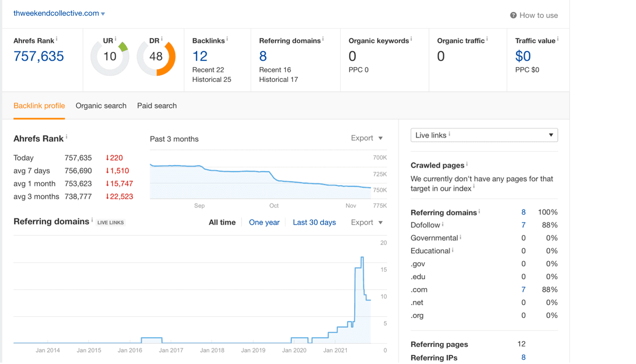Open the Referring domains count 8 at top
The height and width of the screenshot is (364, 636).
[x=263, y=56]
